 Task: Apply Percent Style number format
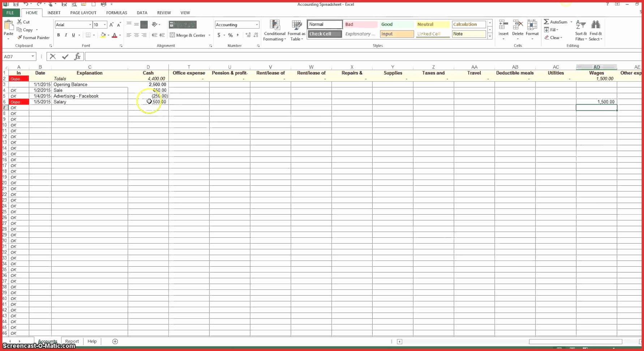click(230, 35)
